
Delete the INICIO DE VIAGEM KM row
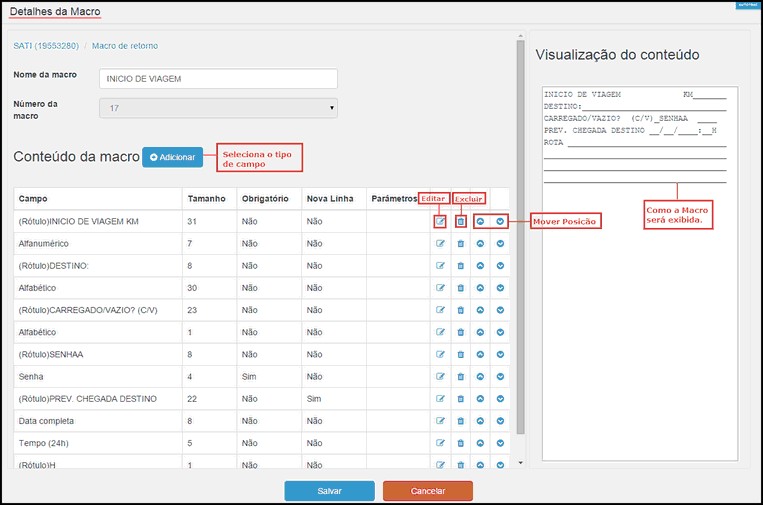pyautogui.click(x=460, y=221)
